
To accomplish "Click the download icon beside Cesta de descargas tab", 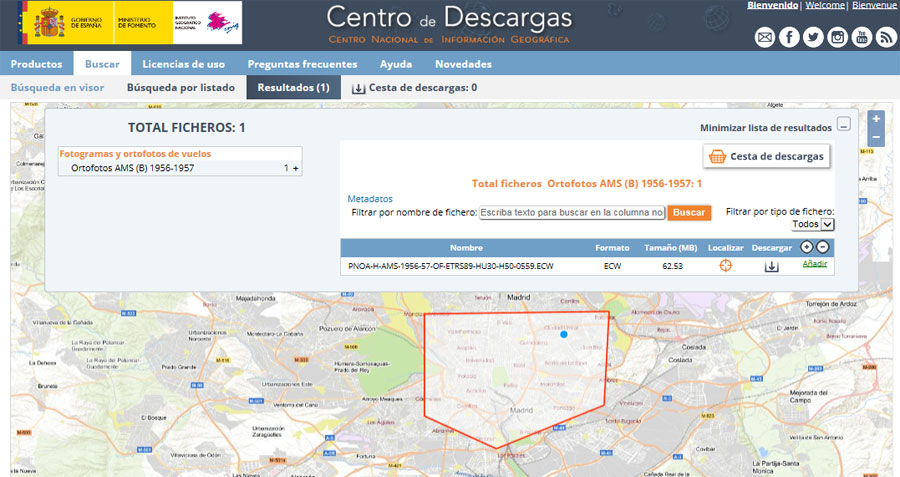I will pyautogui.click(x=358, y=88).
